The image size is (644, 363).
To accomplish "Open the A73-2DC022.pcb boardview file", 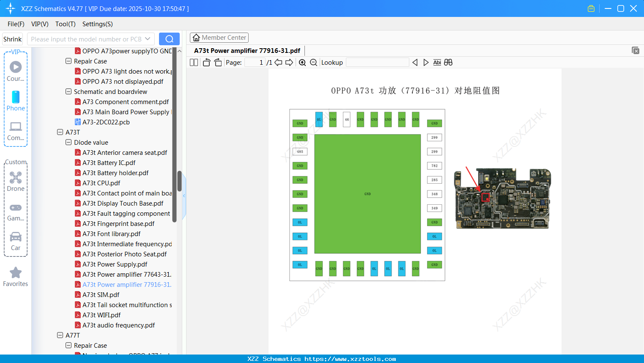I will tap(106, 122).
